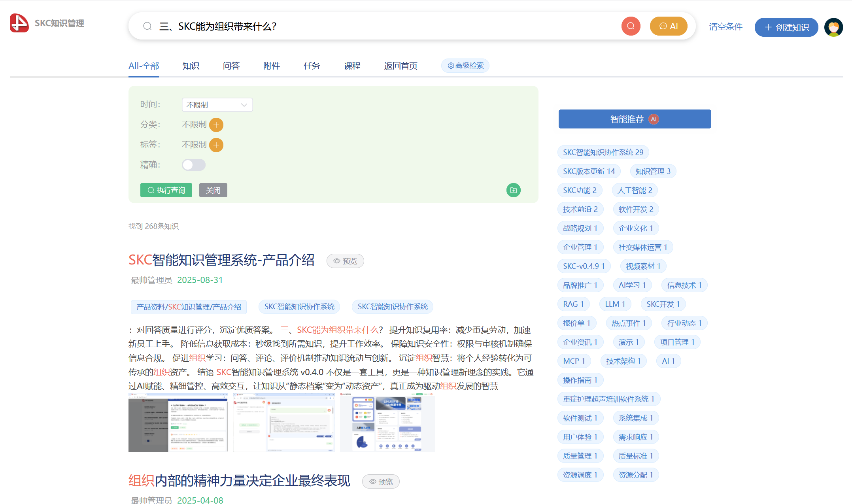Click 预览 eye button for SKC产品介绍

tap(345, 261)
